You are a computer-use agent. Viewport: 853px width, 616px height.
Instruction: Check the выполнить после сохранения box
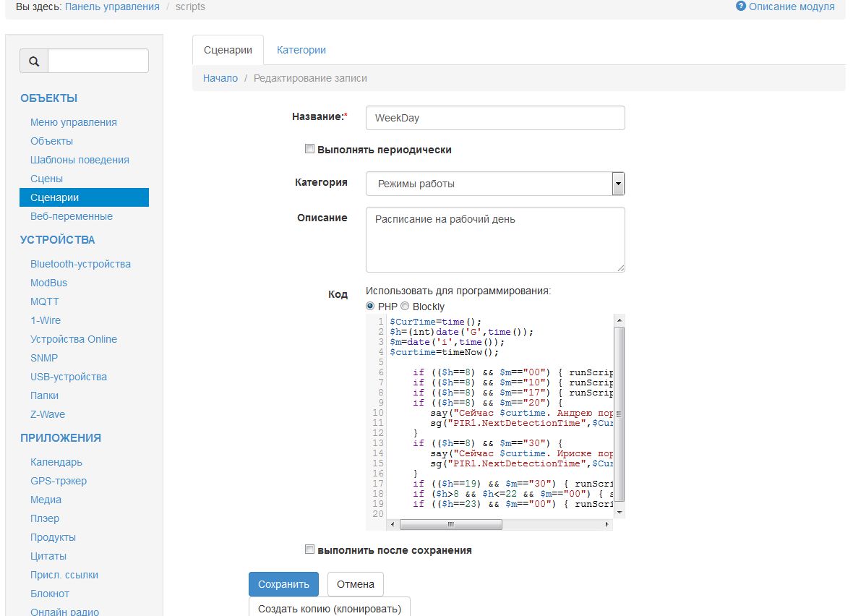tap(309, 549)
